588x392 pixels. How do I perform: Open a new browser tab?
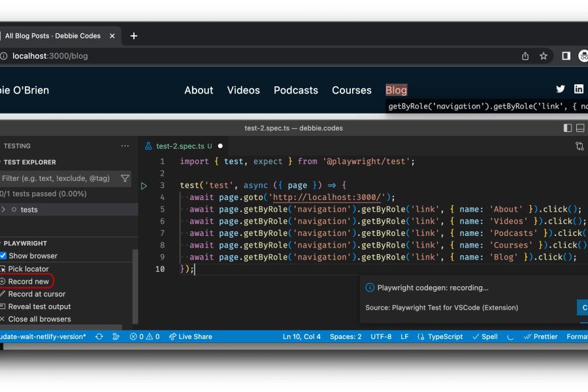point(134,36)
